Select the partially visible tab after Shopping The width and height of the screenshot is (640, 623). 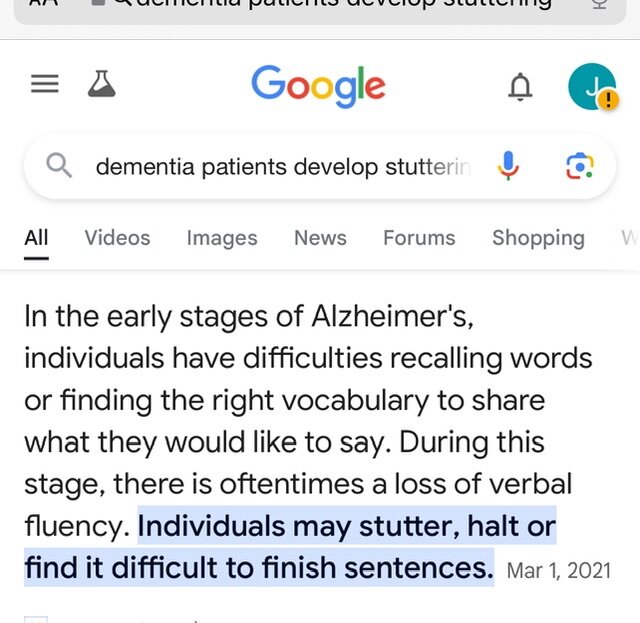pyautogui.click(x=630, y=238)
